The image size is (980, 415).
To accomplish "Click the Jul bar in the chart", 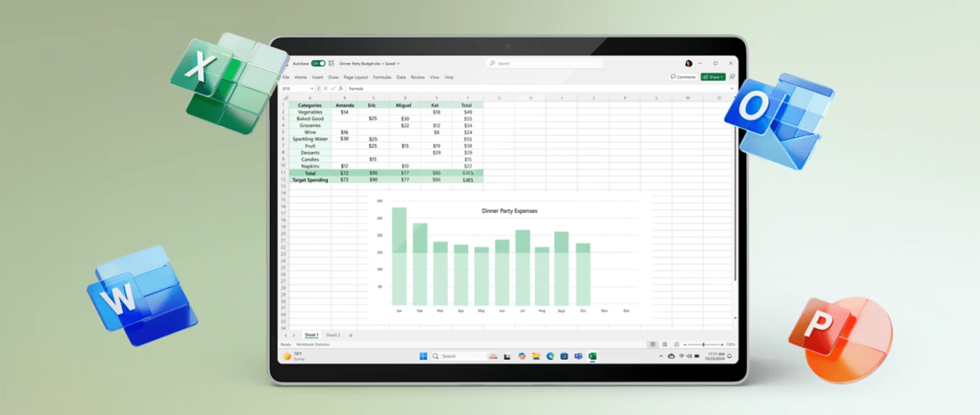I will pyautogui.click(x=522, y=267).
